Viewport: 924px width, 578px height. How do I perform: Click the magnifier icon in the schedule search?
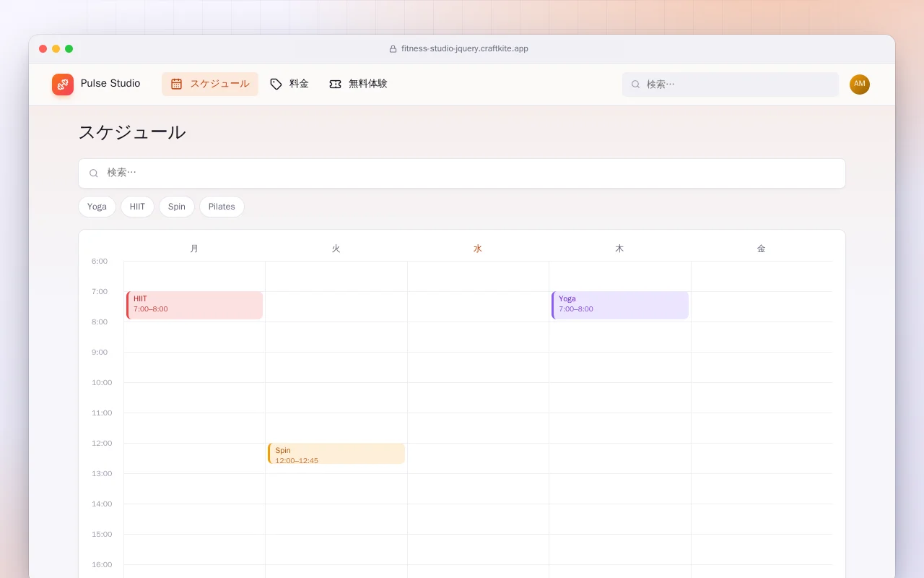tap(94, 173)
